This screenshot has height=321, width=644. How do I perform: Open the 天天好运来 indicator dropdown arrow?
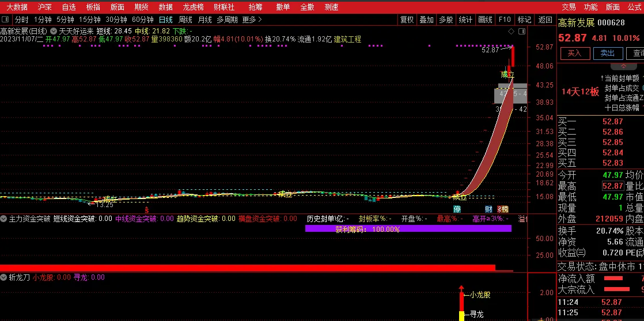coord(54,31)
